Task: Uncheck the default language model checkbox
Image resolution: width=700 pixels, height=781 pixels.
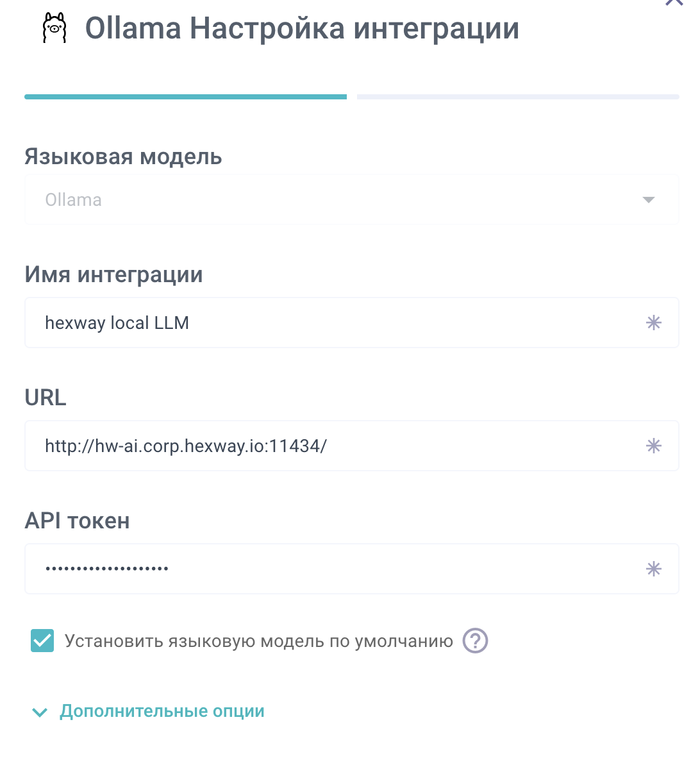Action: coord(42,641)
